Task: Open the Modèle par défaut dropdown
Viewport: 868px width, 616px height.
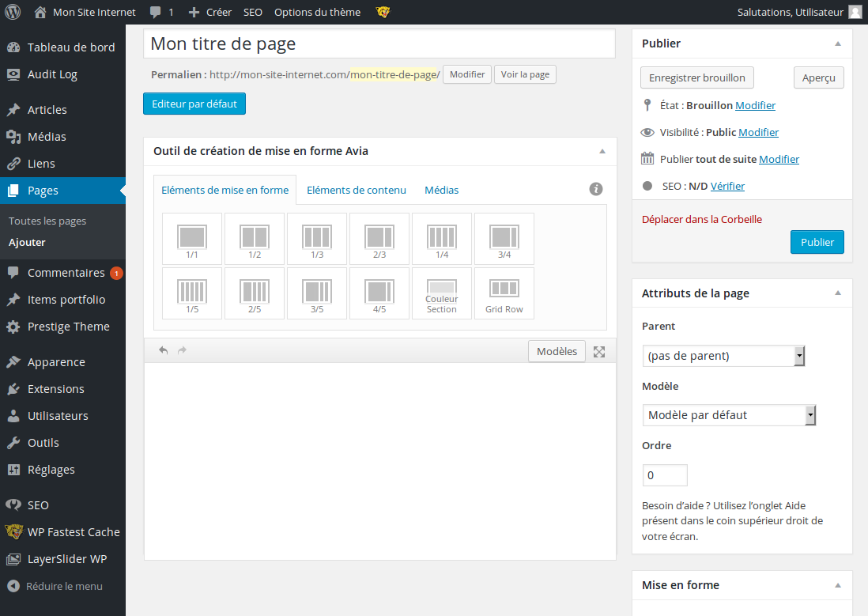Action: pyautogui.click(x=728, y=414)
